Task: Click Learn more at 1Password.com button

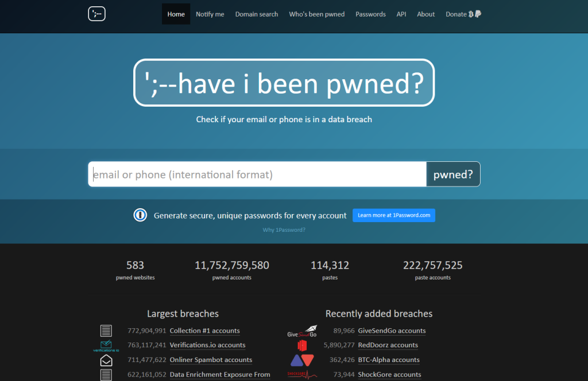Action: [x=394, y=215]
